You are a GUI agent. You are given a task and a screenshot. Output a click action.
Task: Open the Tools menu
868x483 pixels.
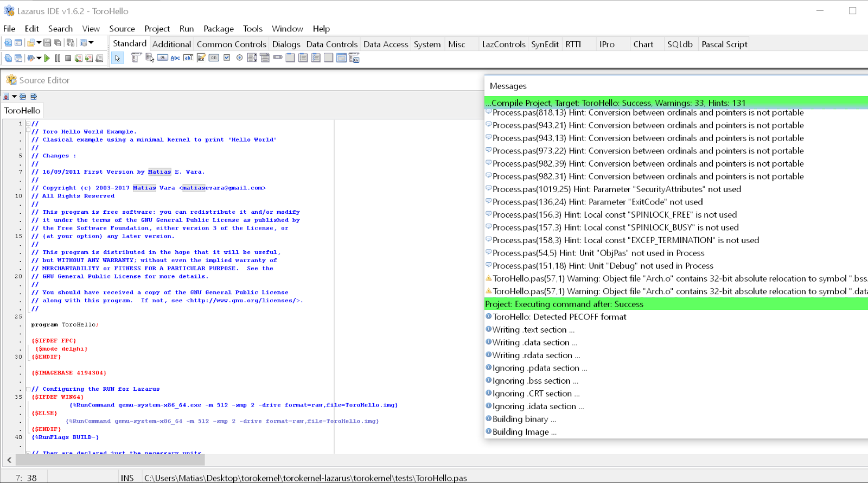253,29
